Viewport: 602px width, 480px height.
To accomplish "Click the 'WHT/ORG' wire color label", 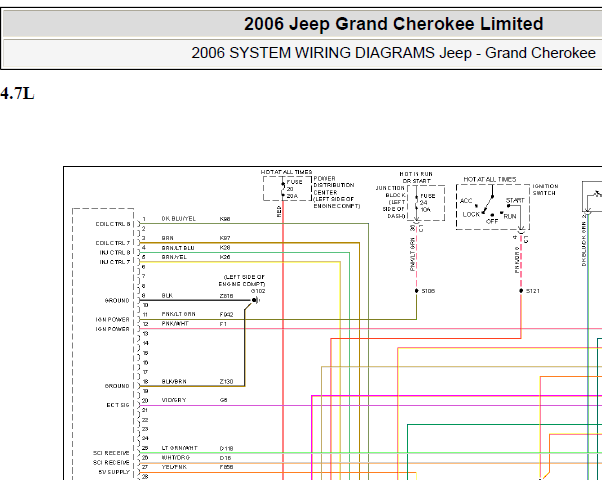I will (x=175, y=458).
